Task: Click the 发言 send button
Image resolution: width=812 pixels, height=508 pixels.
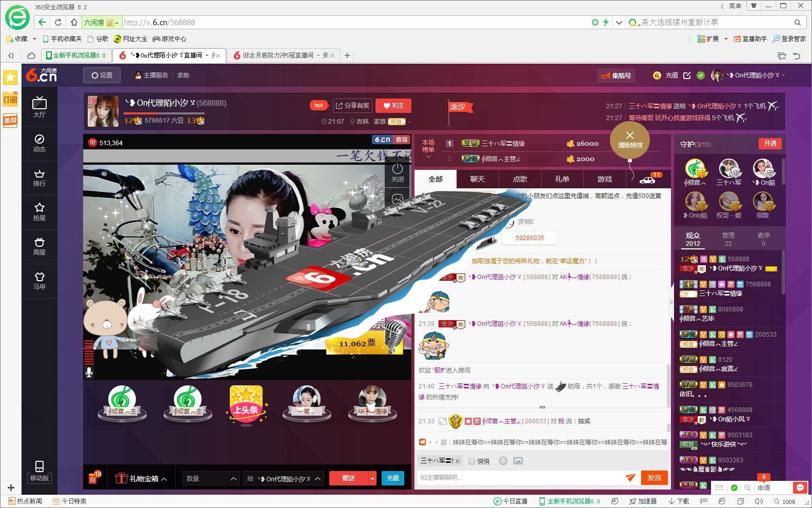Action: tap(655, 478)
